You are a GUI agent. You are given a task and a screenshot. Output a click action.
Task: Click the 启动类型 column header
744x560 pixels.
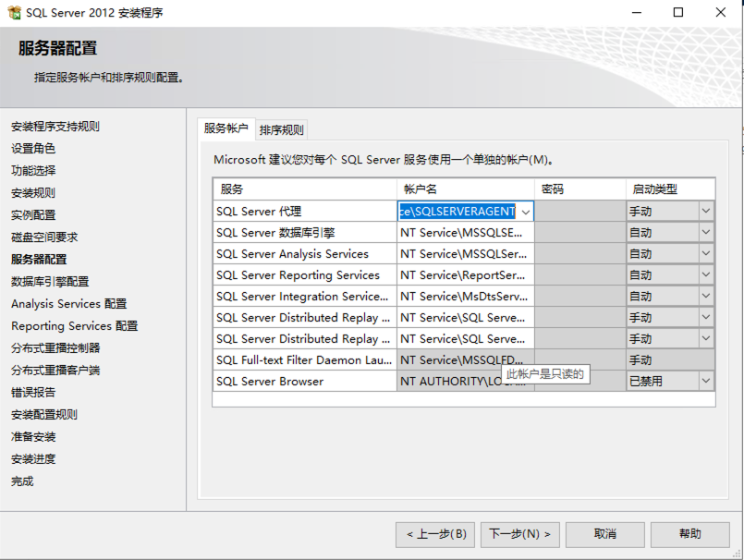[669, 189]
